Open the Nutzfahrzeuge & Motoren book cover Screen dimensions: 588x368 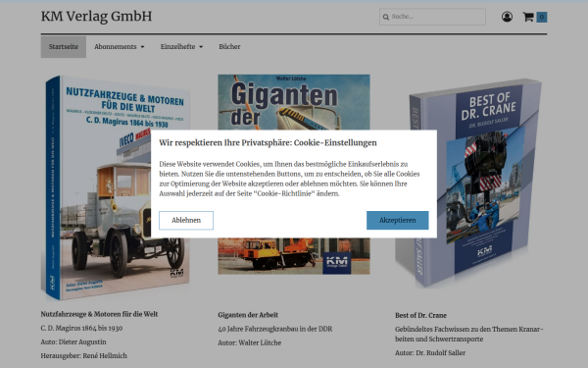click(x=116, y=187)
